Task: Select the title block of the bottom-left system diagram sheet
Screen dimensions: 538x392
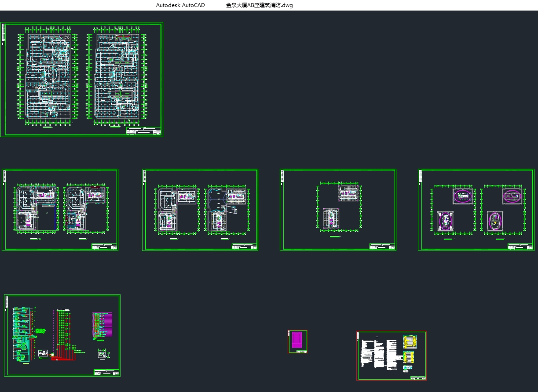Action: pyautogui.click(x=106, y=373)
